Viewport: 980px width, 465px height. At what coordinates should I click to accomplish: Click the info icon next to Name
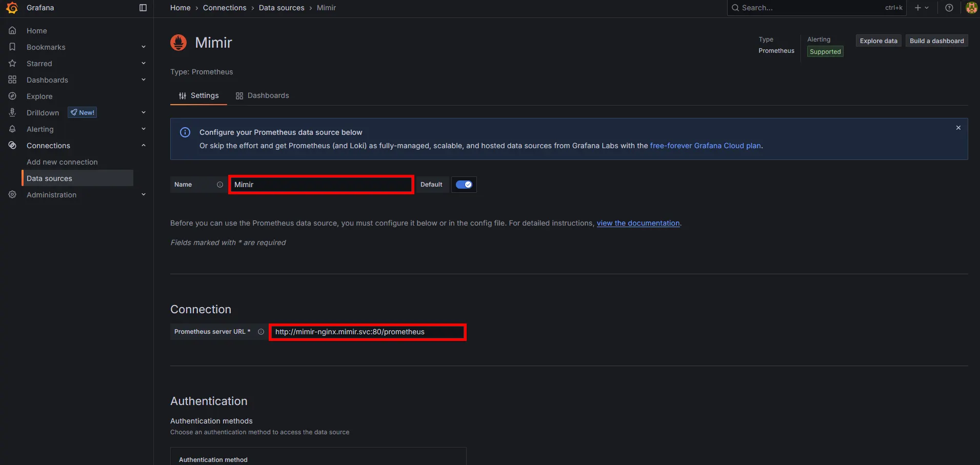[220, 185]
